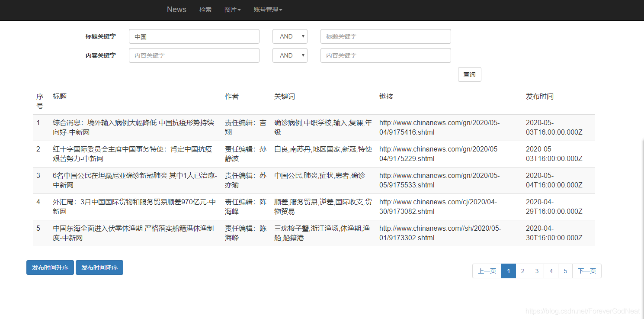Click the 关键词 column header
The width and height of the screenshot is (644, 319).
point(285,96)
